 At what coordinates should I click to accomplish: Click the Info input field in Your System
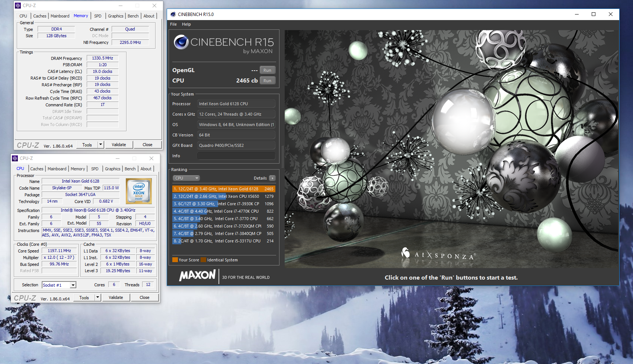point(236,156)
